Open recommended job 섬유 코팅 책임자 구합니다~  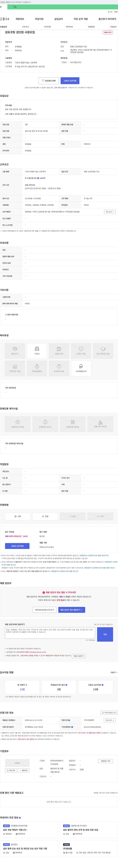(x=15, y=830)
